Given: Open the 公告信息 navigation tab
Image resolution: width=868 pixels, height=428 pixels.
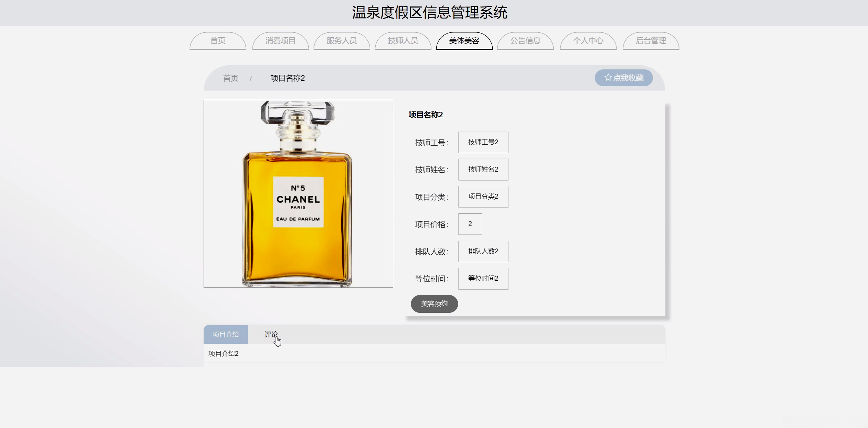Looking at the screenshot, I should click(525, 41).
